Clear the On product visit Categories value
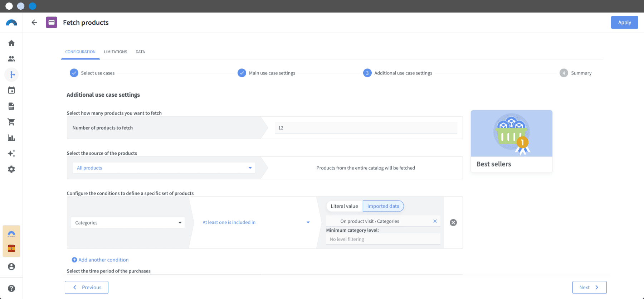This screenshot has height=299, width=644. click(x=435, y=221)
